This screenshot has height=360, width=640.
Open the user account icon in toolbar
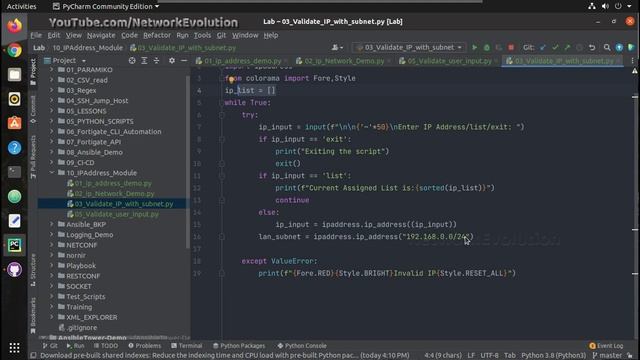[337, 48]
